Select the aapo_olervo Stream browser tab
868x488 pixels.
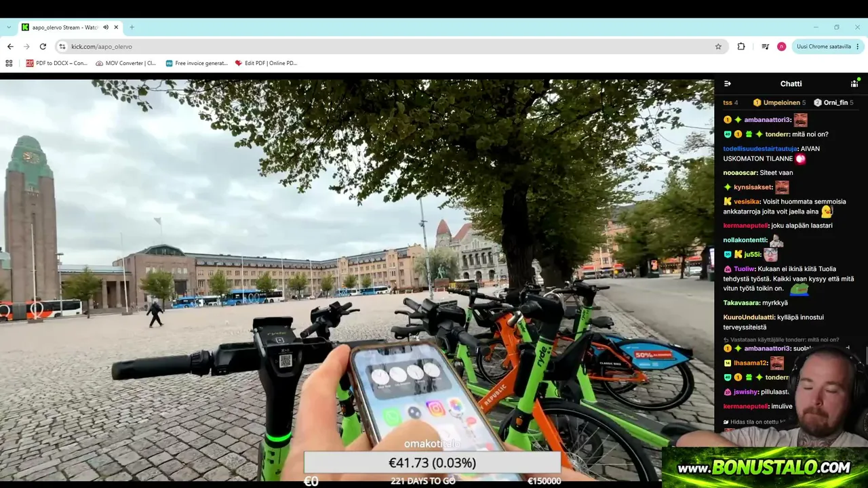coord(70,27)
